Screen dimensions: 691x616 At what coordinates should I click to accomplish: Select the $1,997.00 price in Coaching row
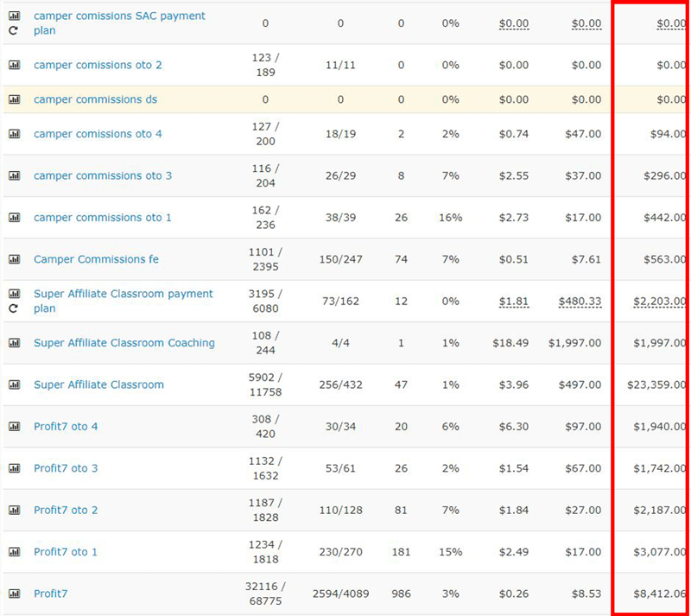[574, 343]
